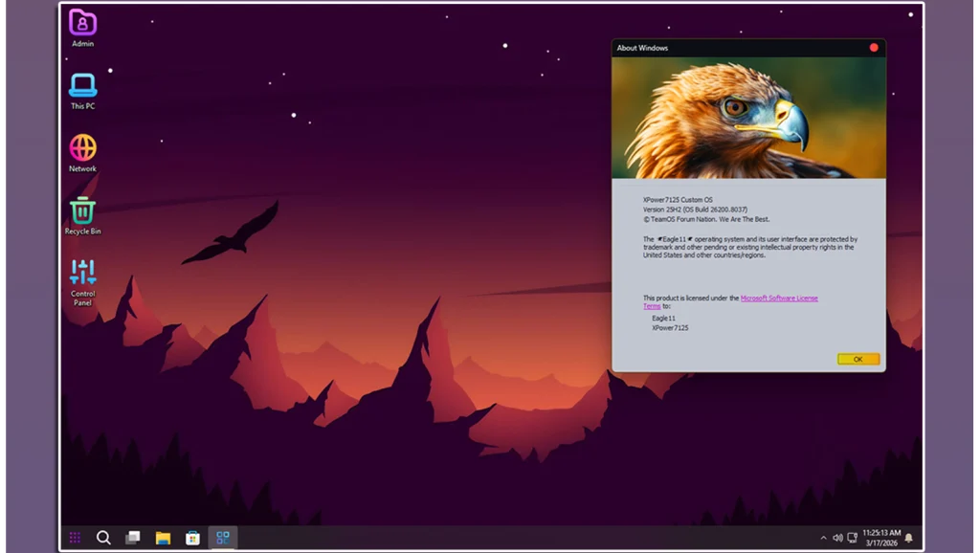The image size is (980, 553).
Task: Click the volume speaker tray icon
Action: click(837, 538)
